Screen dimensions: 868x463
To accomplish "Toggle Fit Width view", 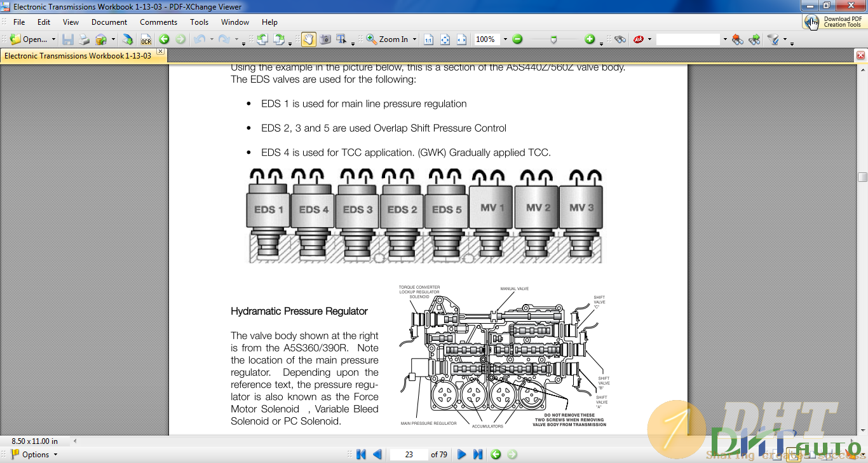I will pos(461,39).
